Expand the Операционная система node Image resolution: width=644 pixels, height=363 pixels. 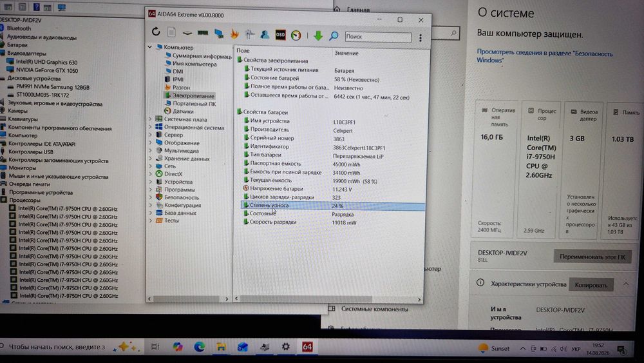click(150, 128)
